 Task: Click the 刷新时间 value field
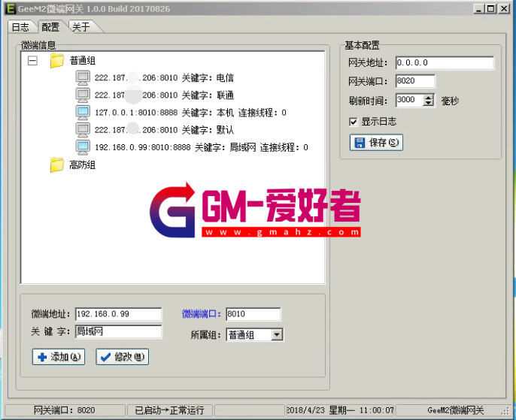[x=409, y=100]
